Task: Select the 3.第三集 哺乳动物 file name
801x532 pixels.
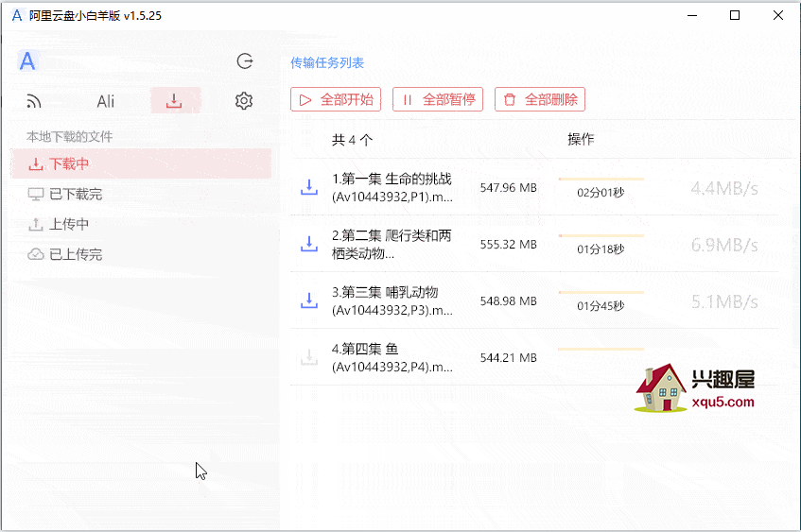Action: pos(392,300)
